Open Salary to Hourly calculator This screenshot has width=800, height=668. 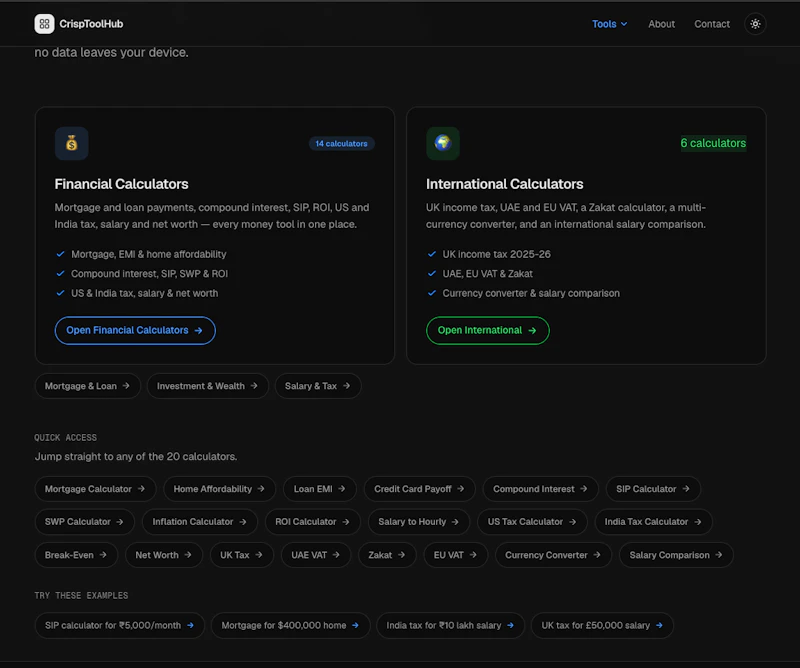418,522
